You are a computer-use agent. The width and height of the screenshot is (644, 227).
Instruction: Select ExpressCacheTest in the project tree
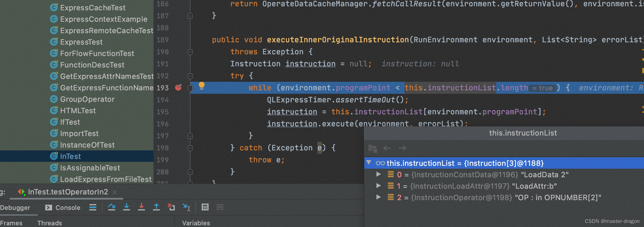click(x=93, y=8)
